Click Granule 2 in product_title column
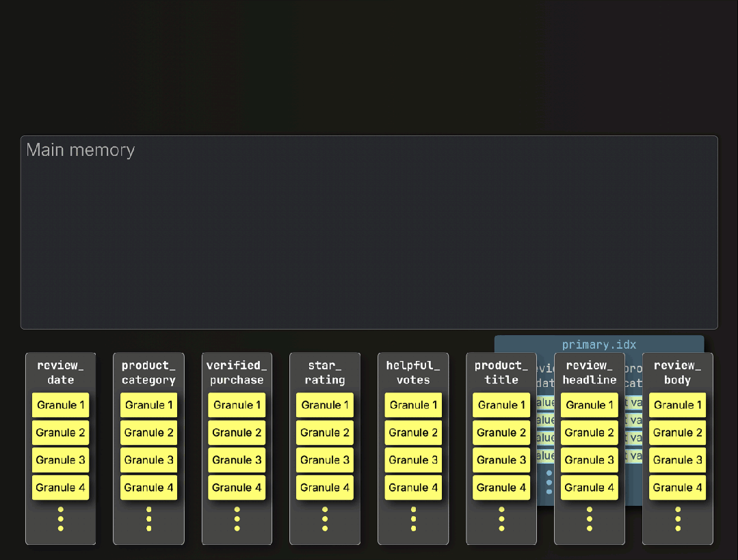738x560 pixels. click(x=501, y=432)
